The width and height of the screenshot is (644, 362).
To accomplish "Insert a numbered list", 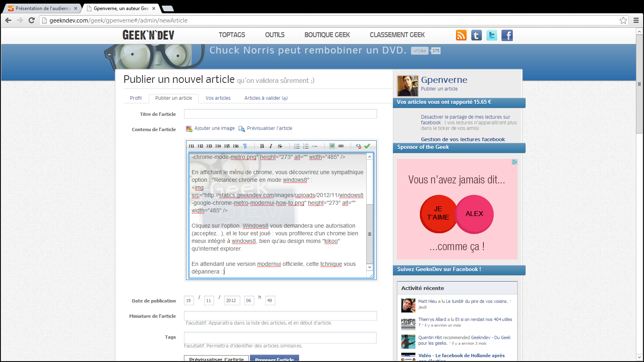I will tap(306, 146).
